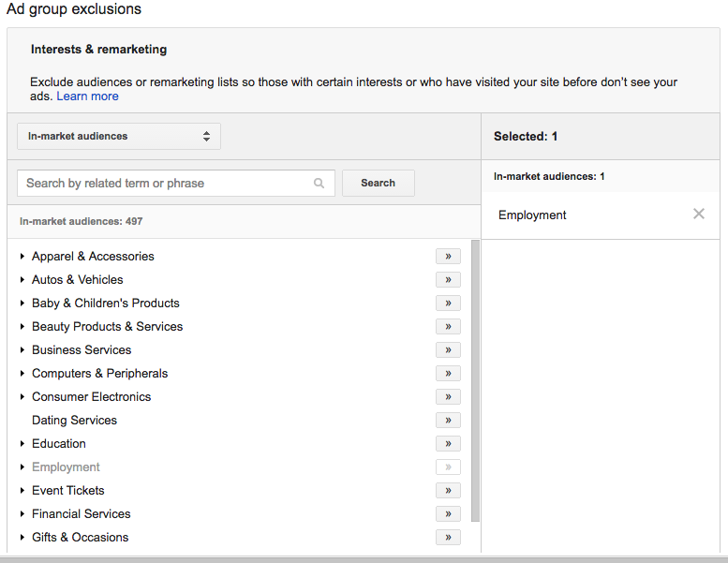Expand the Baby & Children's Products category
Viewport: 728px width, 563px height.
(22, 304)
